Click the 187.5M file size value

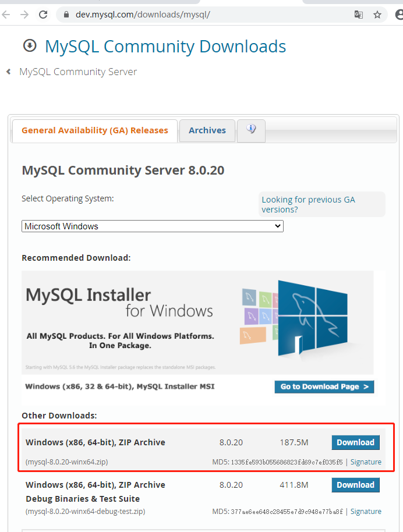[294, 442]
